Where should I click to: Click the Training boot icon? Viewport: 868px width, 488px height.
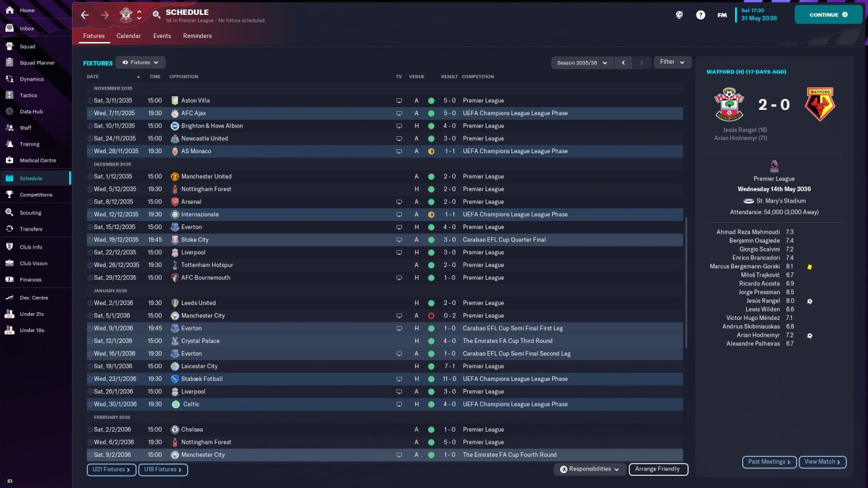pyautogui.click(x=9, y=144)
